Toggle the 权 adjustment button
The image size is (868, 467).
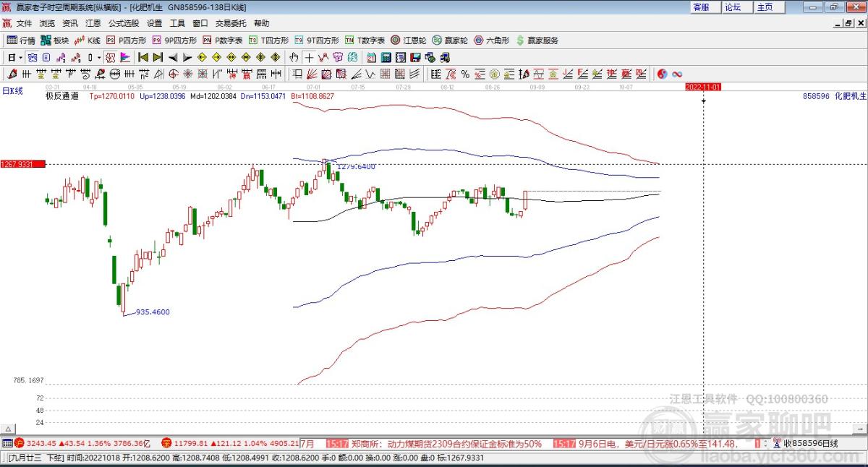(110, 57)
